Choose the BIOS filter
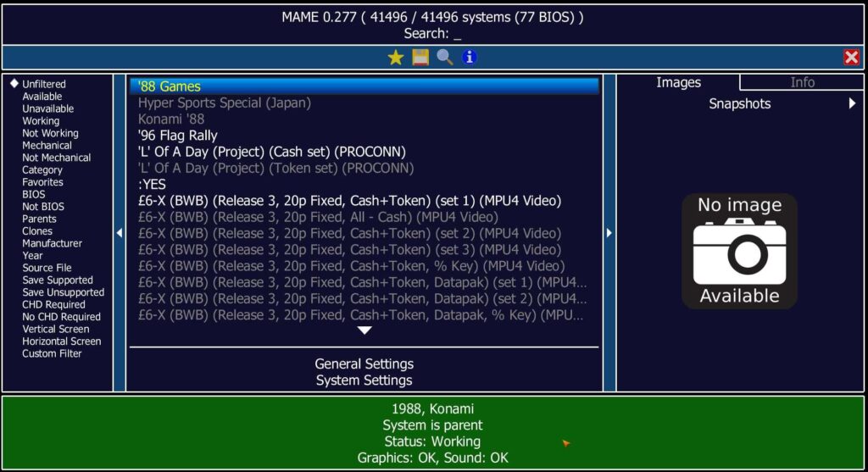 pyautogui.click(x=33, y=194)
